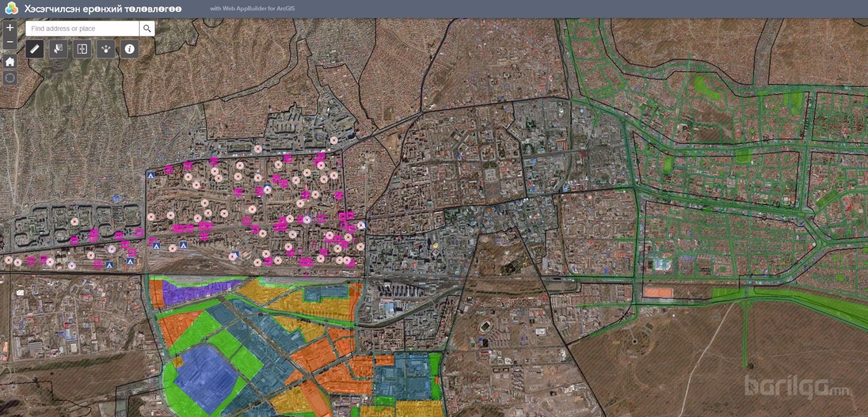Image resolution: width=868 pixels, height=417 pixels.
Task: Zoom in on the map
Action: pos(10,28)
